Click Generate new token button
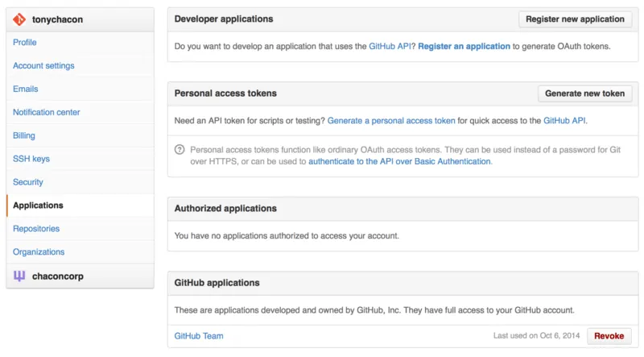The width and height of the screenshot is (644, 357). (585, 93)
